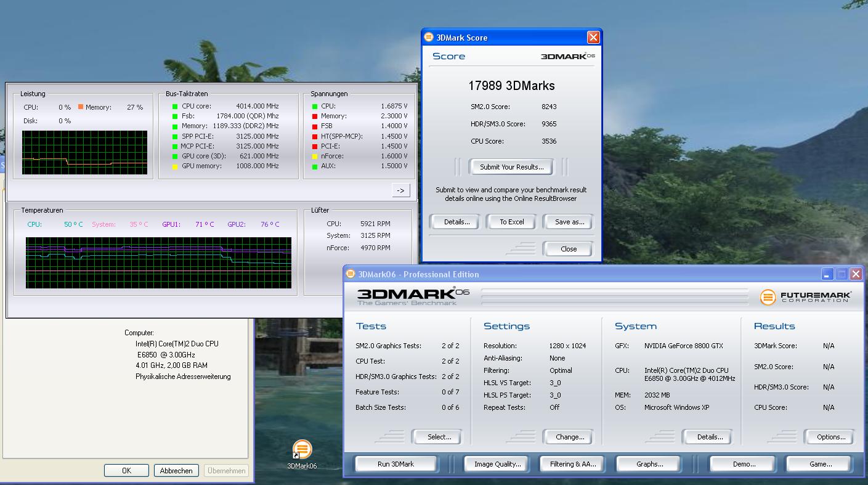
Task: Open Image Quality tool
Action: pyautogui.click(x=497, y=464)
